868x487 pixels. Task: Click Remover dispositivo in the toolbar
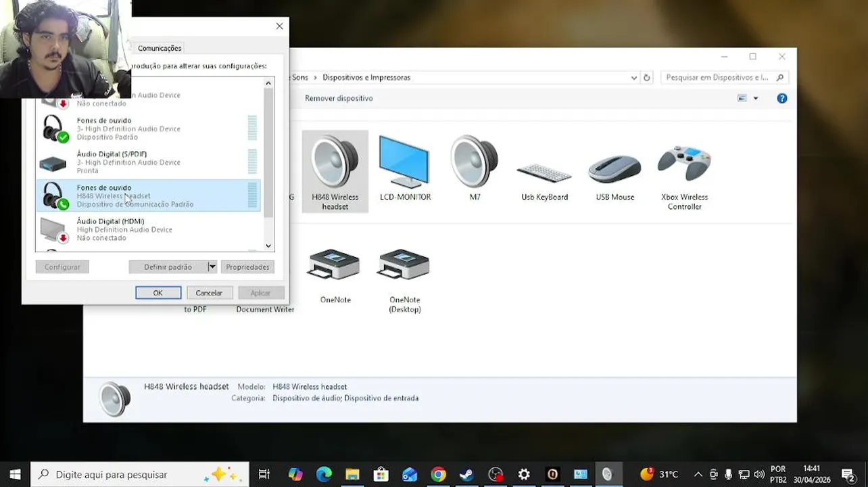pos(339,98)
